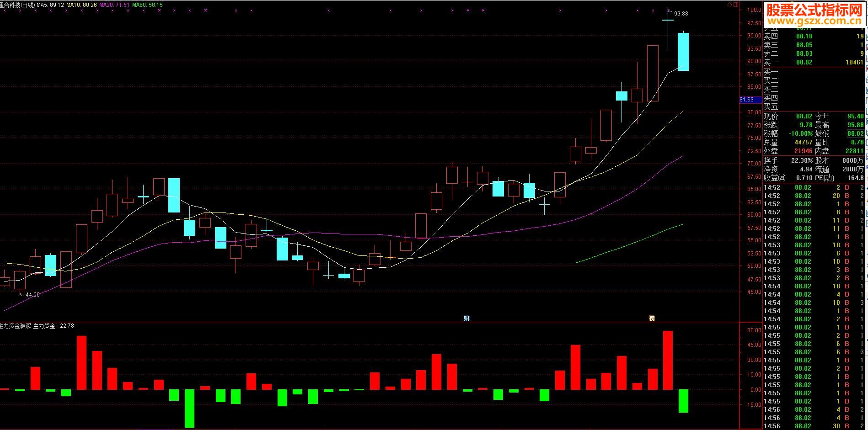
Task: Open the 财 financial marker on the chart
Action: (466, 319)
